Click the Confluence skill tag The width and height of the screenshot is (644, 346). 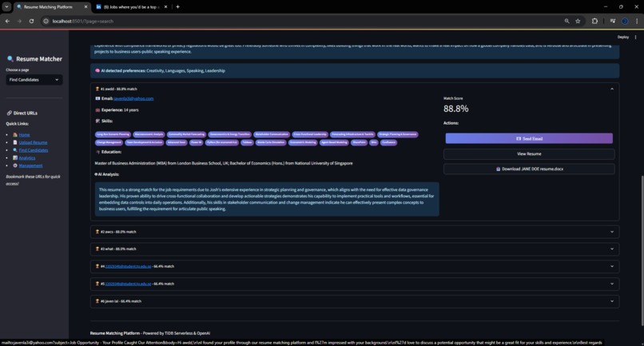[388, 142]
